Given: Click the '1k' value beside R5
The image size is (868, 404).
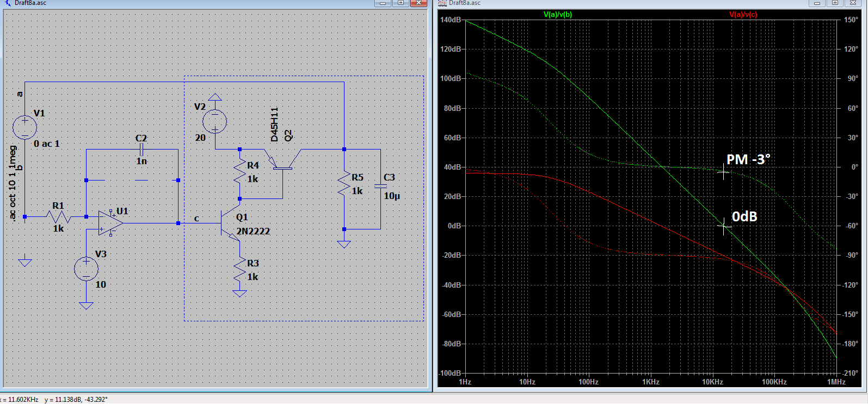Looking at the screenshot, I should tap(357, 191).
